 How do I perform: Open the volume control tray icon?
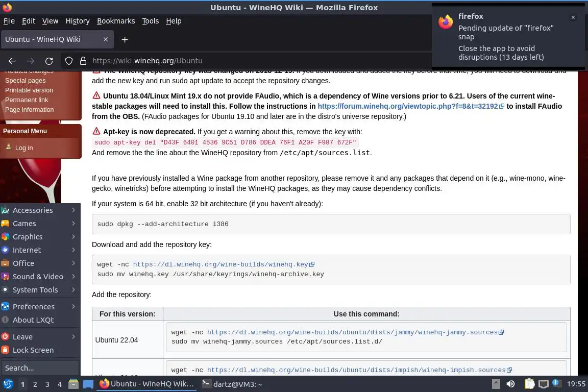[x=511, y=384]
